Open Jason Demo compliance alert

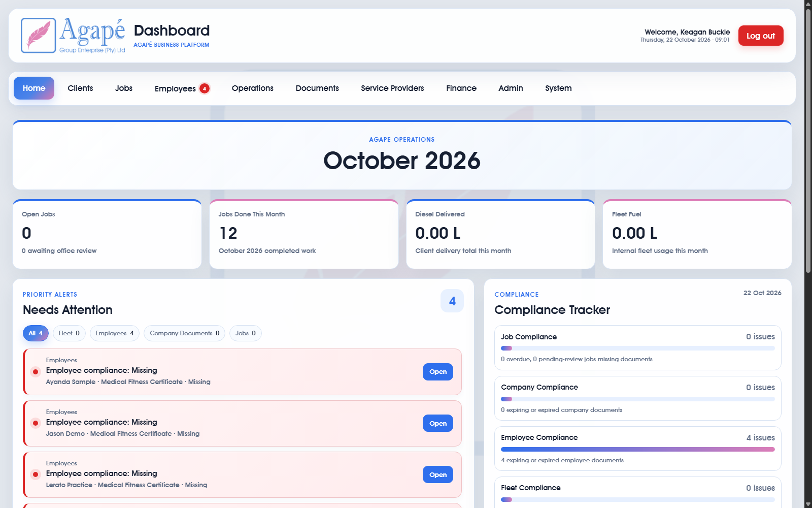pos(438,423)
